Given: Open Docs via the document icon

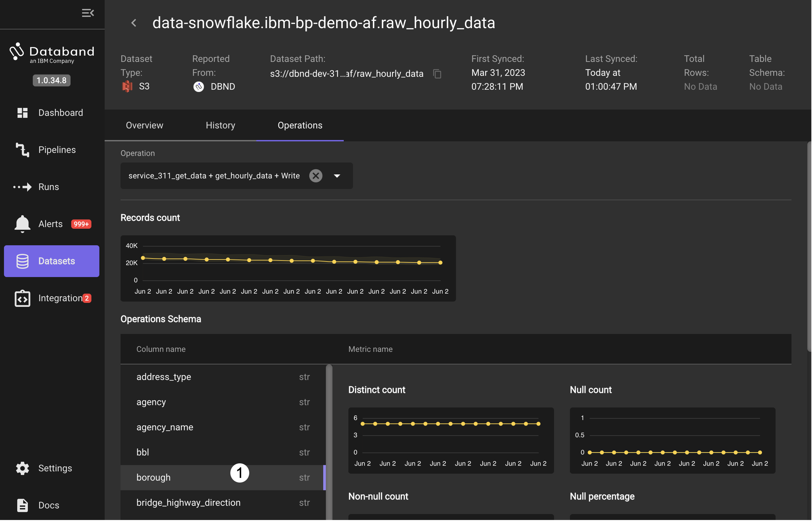Looking at the screenshot, I should [x=22, y=505].
